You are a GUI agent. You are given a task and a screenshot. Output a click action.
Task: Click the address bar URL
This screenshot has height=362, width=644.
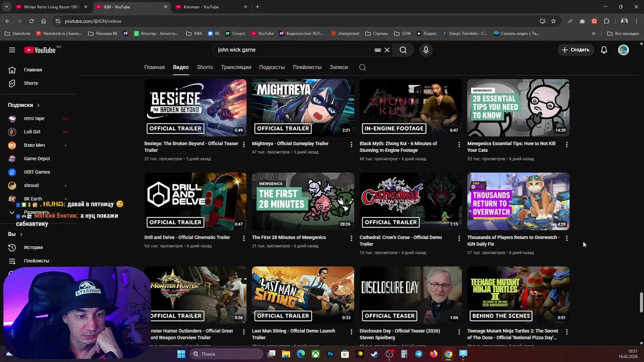(93, 21)
